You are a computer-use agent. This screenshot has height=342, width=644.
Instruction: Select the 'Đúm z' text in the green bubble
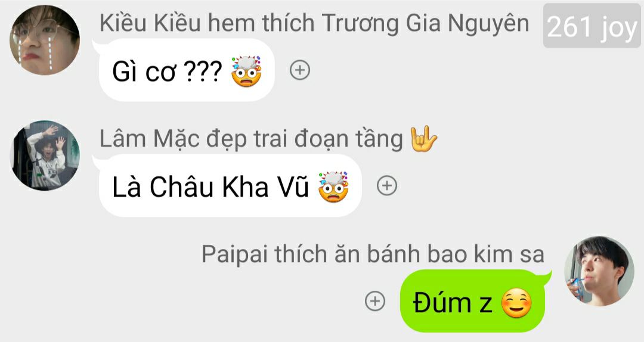[453, 303]
